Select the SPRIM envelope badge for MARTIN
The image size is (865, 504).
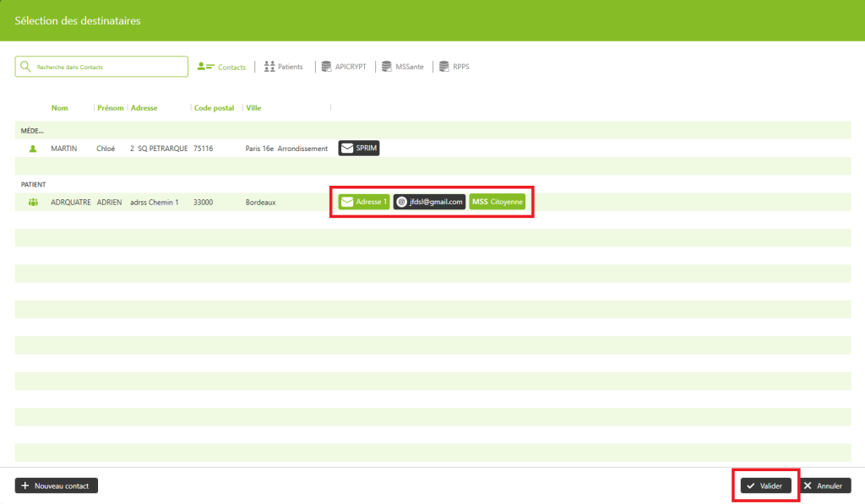coord(359,149)
